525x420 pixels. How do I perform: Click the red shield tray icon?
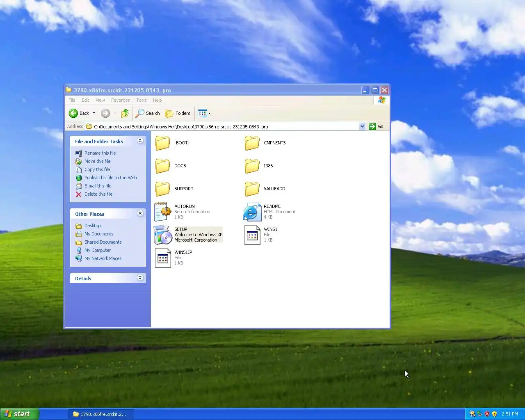tap(487, 414)
